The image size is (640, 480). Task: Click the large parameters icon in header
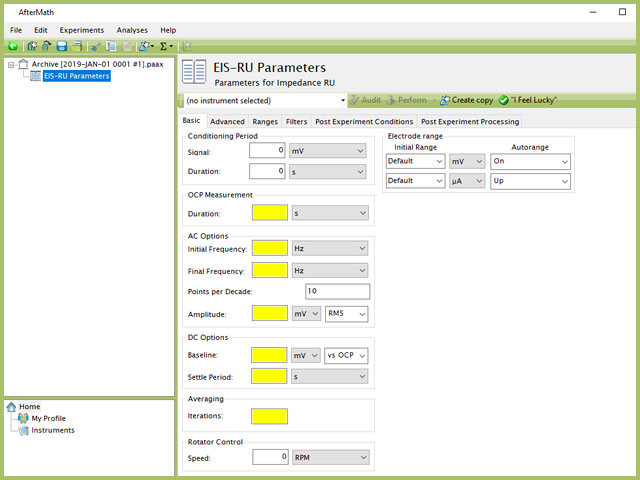pos(194,72)
